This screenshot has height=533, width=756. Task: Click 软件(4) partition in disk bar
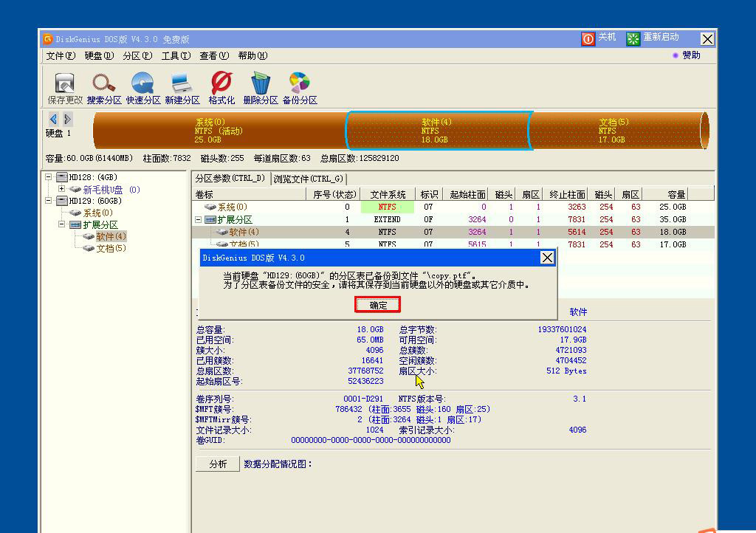[438, 131]
